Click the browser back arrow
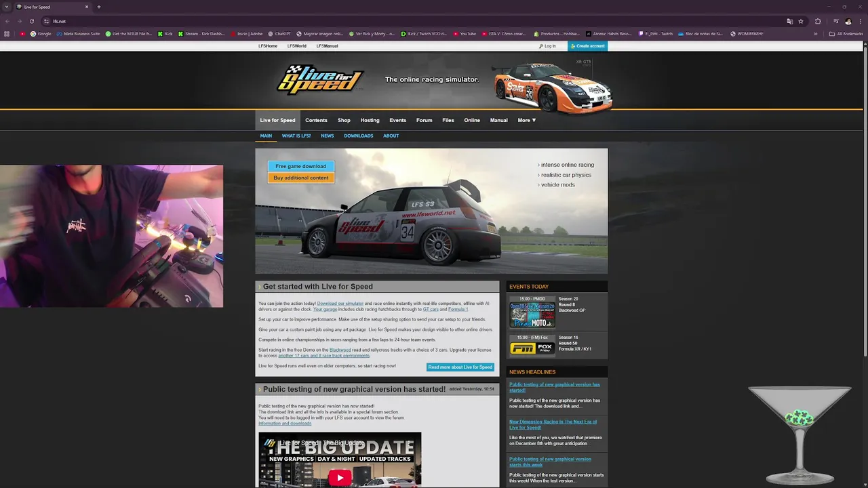 click(7, 21)
